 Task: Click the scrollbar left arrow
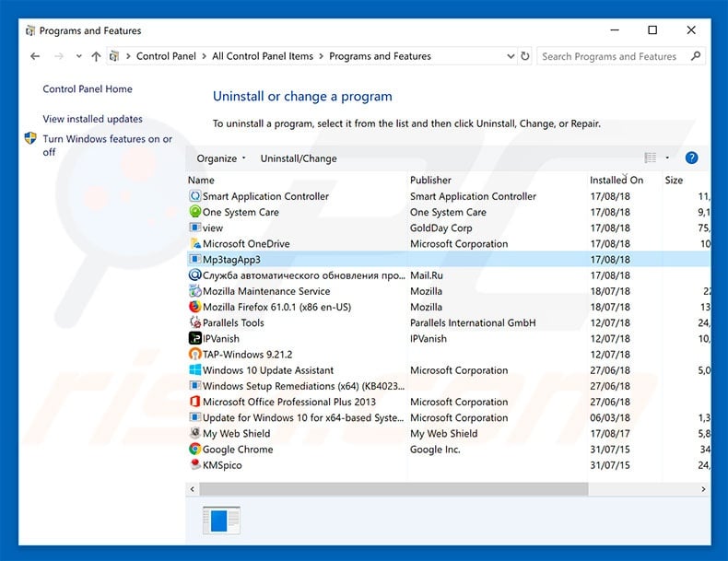[x=193, y=489]
